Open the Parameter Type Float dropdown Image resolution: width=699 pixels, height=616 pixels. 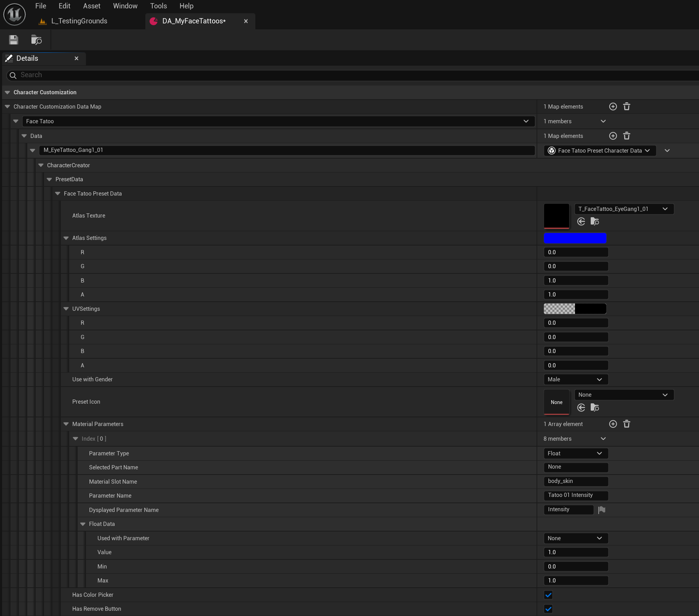coord(575,453)
